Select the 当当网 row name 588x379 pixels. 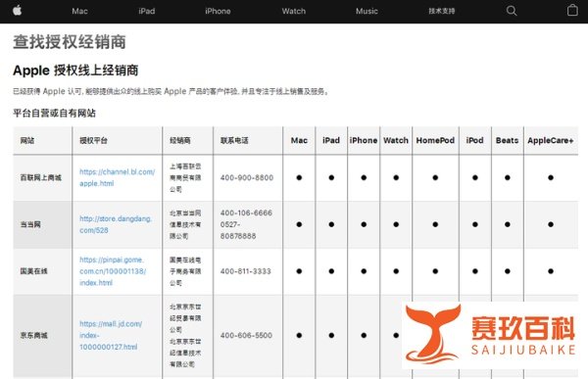(x=30, y=224)
